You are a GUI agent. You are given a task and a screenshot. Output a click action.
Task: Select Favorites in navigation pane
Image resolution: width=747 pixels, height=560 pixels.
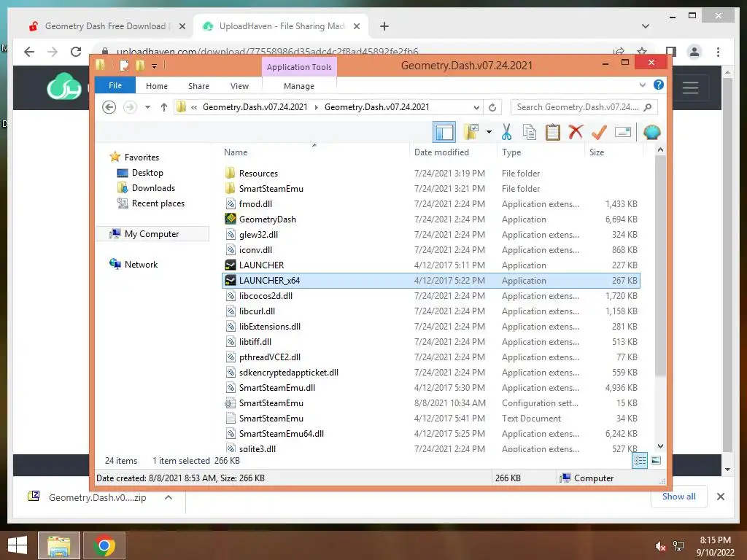[142, 157]
